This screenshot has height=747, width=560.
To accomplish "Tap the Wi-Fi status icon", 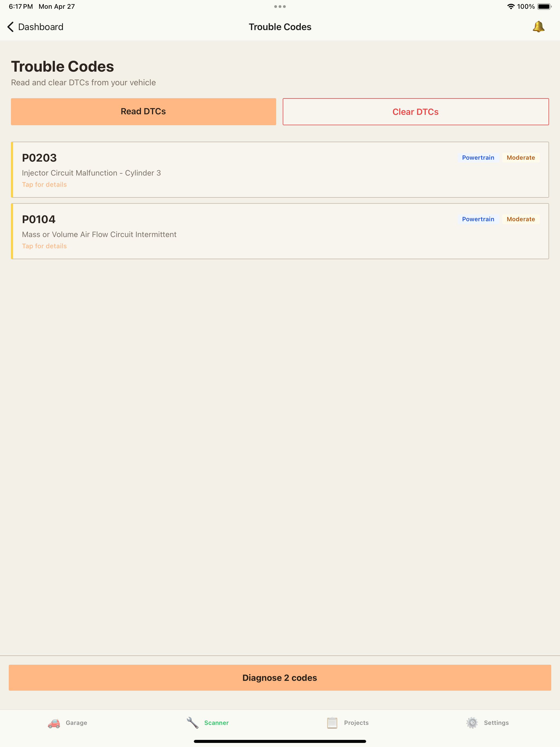I will [511, 6].
